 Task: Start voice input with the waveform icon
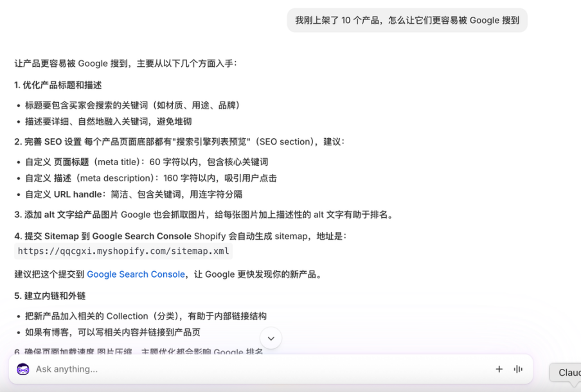tap(518, 369)
